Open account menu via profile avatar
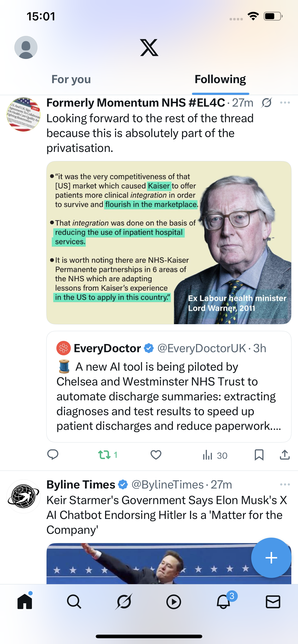298x644 pixels. [x=26, y=47]
